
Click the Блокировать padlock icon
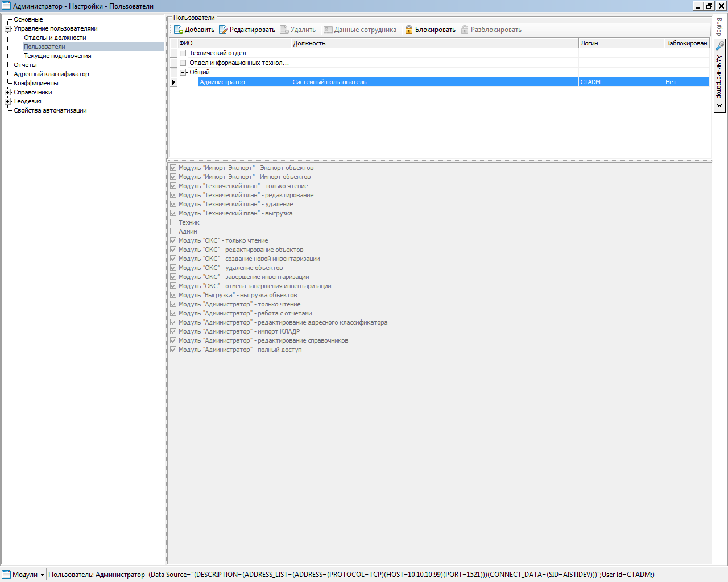point(409,30)
